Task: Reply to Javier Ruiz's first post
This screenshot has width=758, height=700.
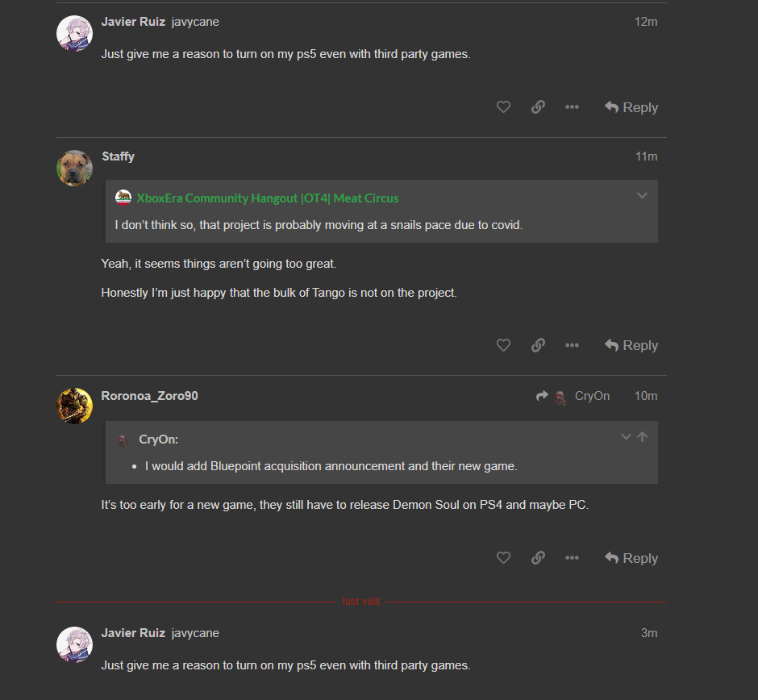Action: (631, 107)
